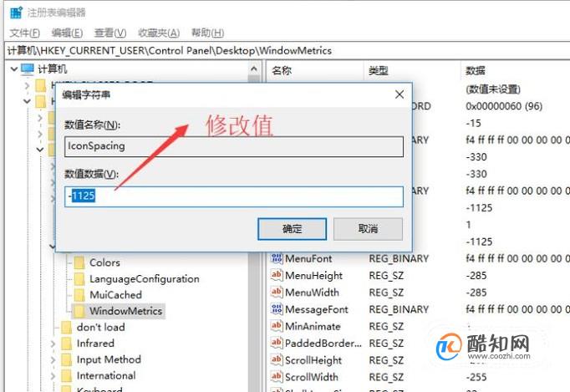Viewport: 570px width, 392px height.
Task: Open the 查看(V) menu
Action: (110, 33)
